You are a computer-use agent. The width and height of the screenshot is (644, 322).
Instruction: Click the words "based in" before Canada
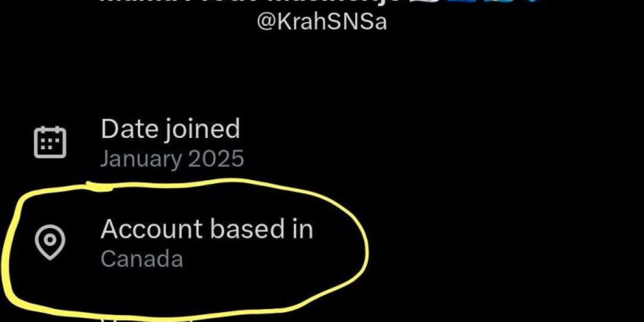point(261,230)
